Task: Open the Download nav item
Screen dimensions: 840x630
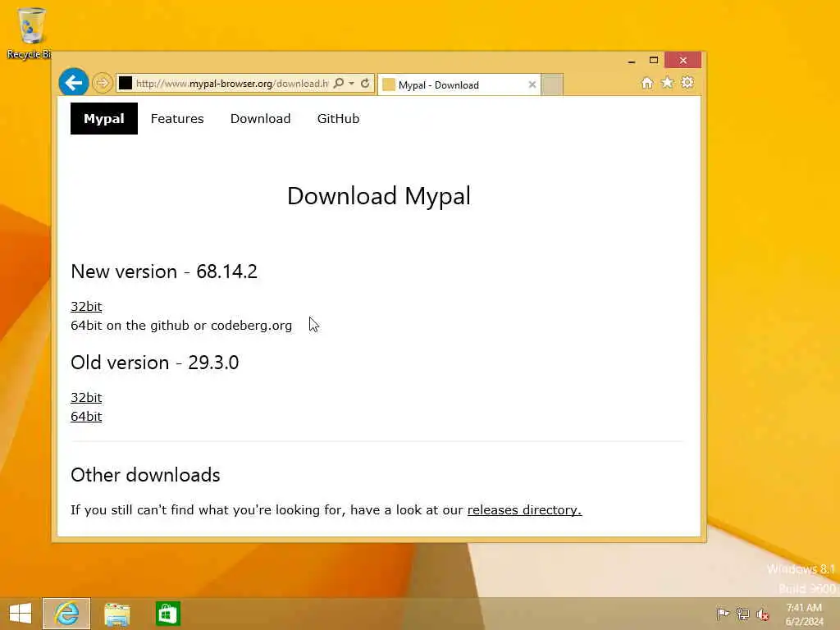Action: (x=260, y=118)
